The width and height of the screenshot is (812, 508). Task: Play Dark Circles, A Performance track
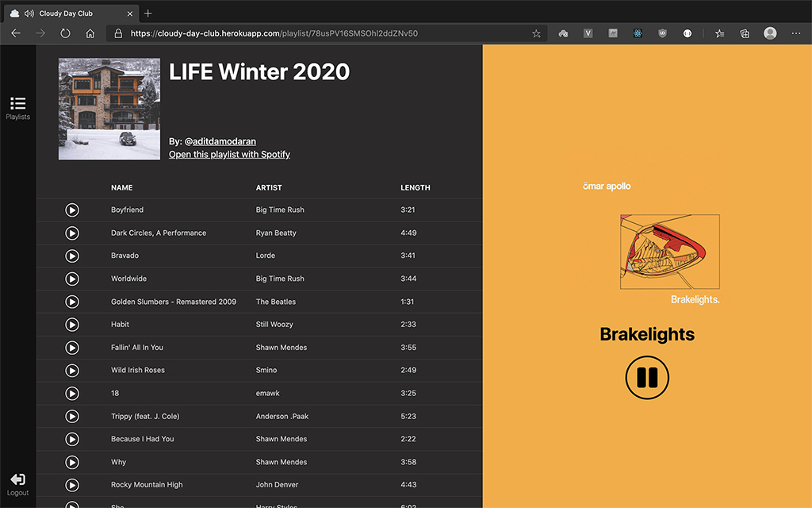click(72, 233)
